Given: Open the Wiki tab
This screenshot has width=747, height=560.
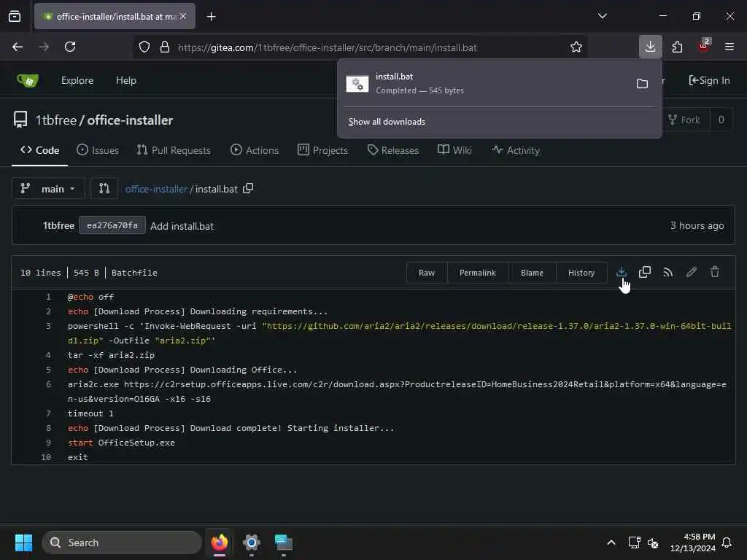Looking at the screenshot, I should [x=454, y=150].
